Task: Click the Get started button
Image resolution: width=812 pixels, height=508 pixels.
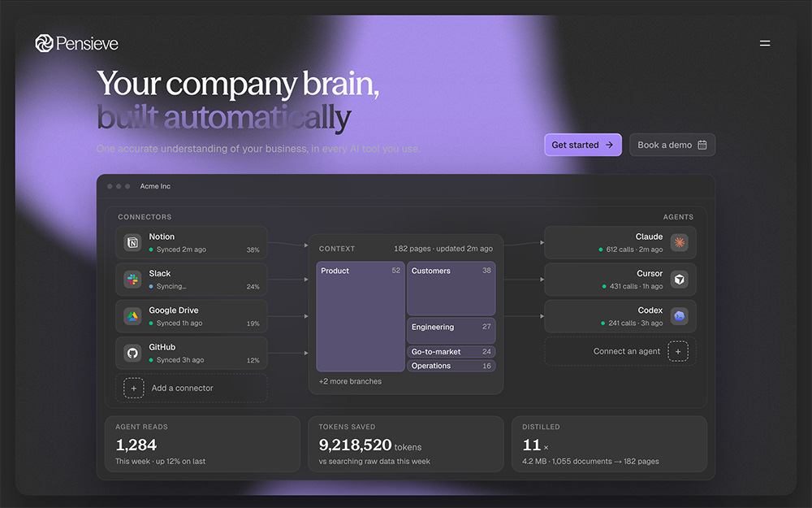Action: point(582,145)
